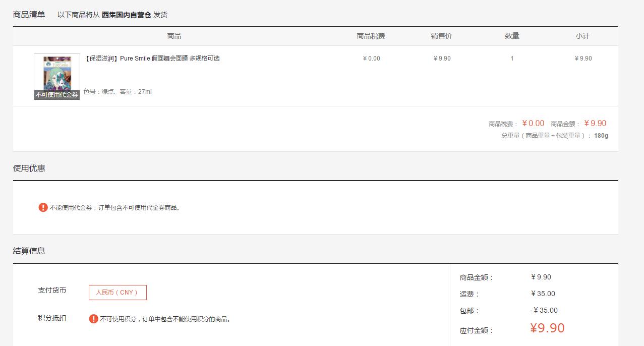Click the 使用优惠 section heading

[x=29, y=168]
